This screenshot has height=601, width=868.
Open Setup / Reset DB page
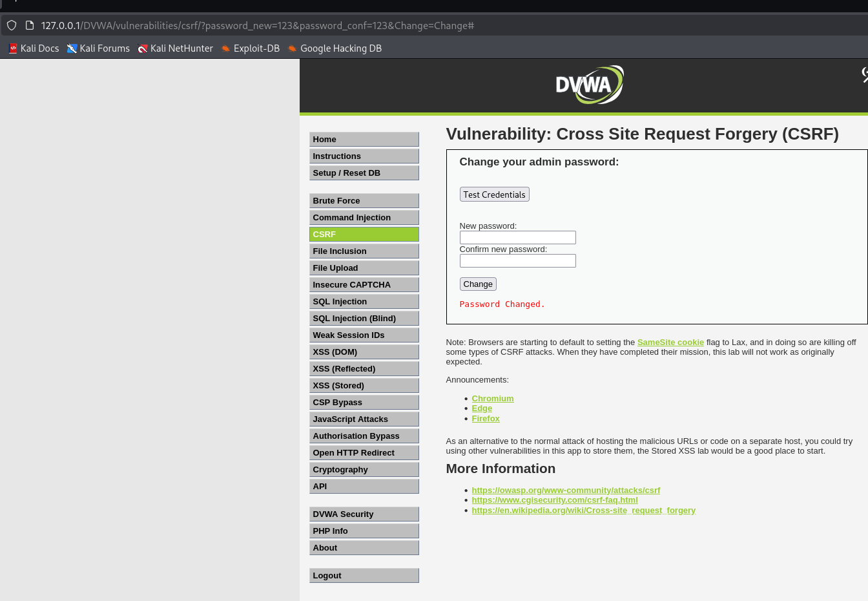coord(364,173)
